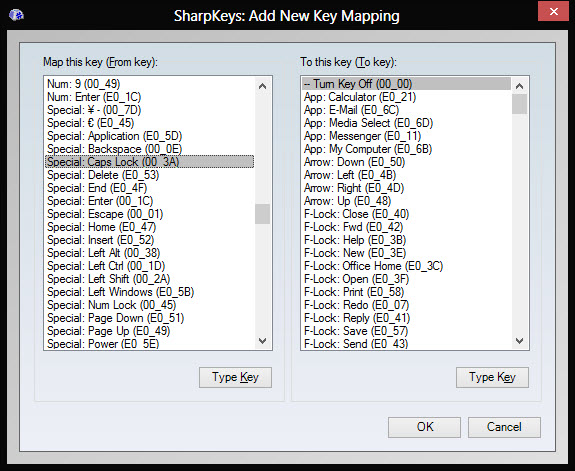Select Special: Caps Lock (00_3A) in From list

(149, 162)
